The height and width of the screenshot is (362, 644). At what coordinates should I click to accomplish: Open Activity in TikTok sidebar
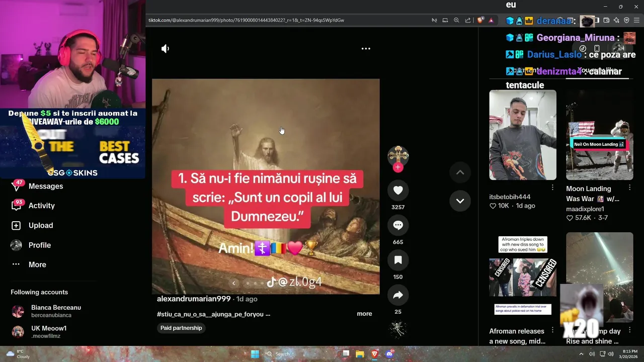(42, 206)
